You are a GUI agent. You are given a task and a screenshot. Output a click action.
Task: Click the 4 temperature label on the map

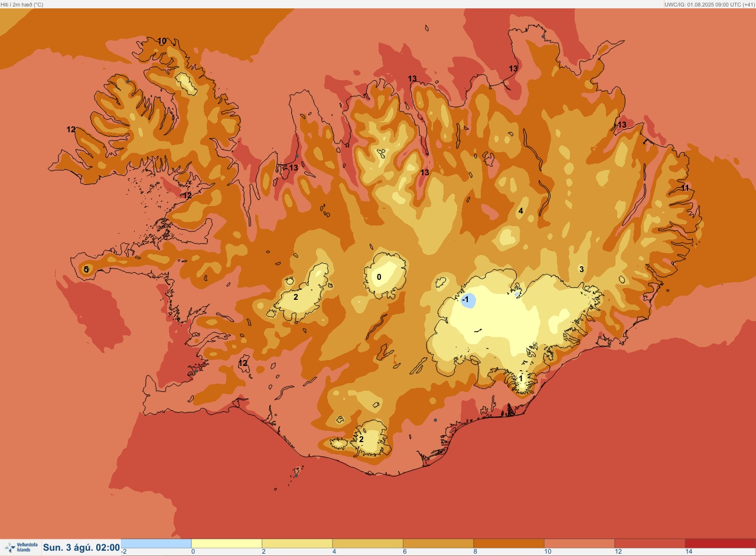521,211
